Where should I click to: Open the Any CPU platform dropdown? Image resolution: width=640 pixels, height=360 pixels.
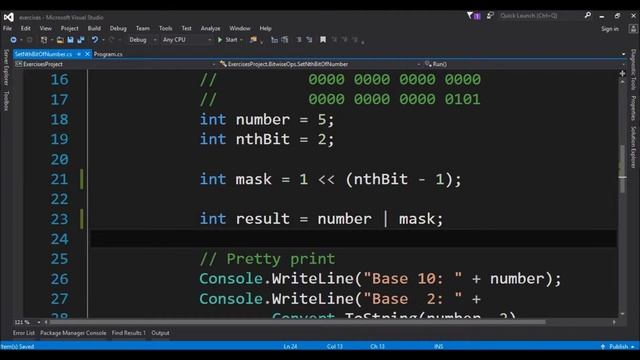187,40
